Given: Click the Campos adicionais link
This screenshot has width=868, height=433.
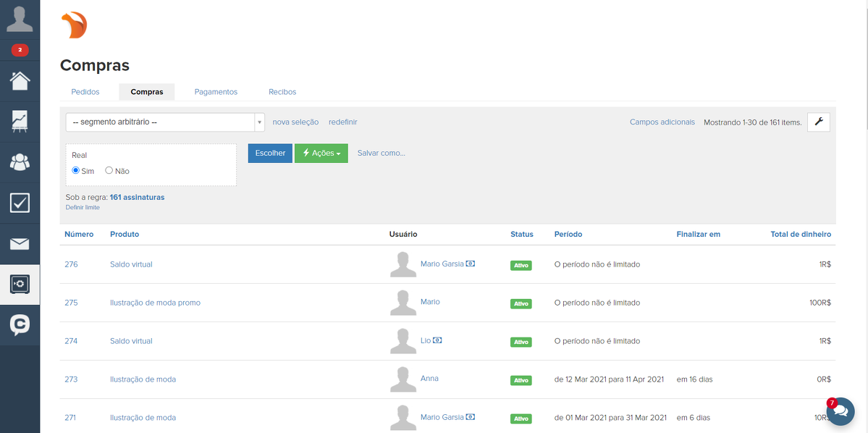Looking at the screenshot, I should pos(662,122).
